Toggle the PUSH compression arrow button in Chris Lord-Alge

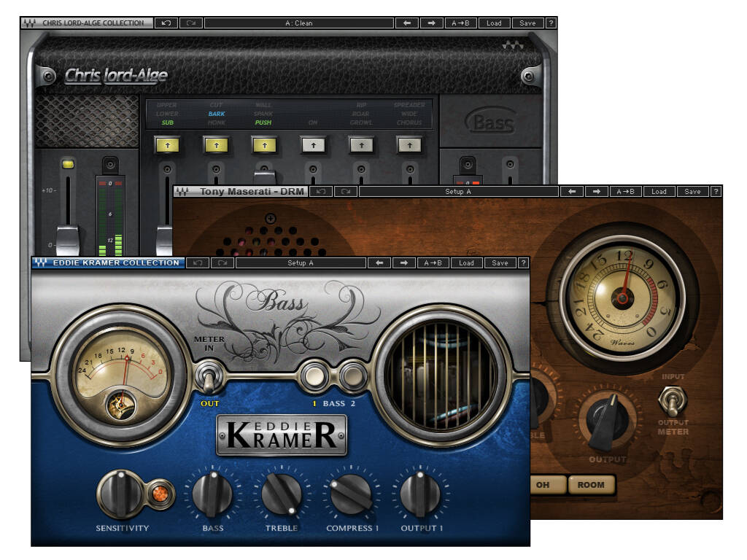pos(264,145)
